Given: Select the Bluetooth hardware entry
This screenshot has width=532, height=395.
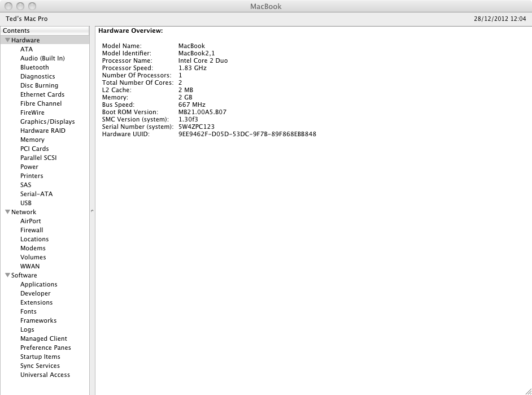Looking at the screenshot, I should (x=34, y=67).
